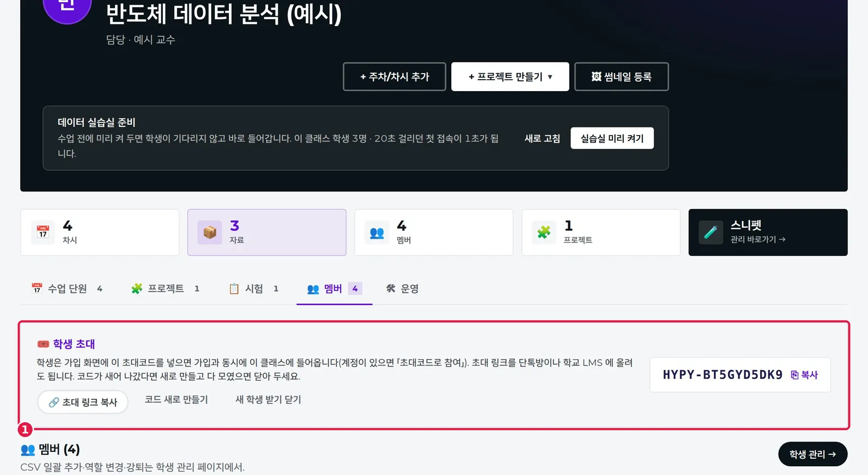Click the box icon in 자료 card
The image size is (868, 475).
coord(210,232)
